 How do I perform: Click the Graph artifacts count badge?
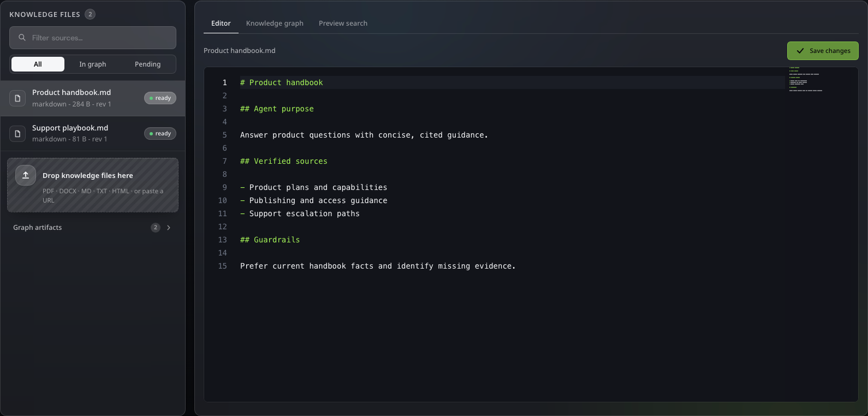pos(156,228)
